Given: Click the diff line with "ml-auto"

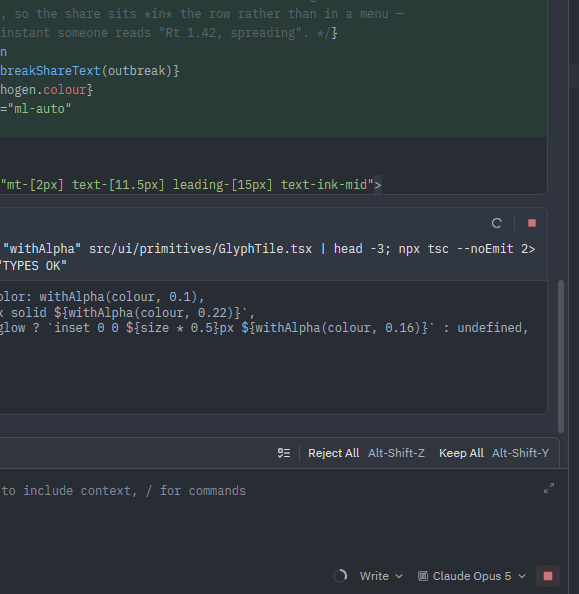Looking at the screenshot, I should [x=36, y=109].
